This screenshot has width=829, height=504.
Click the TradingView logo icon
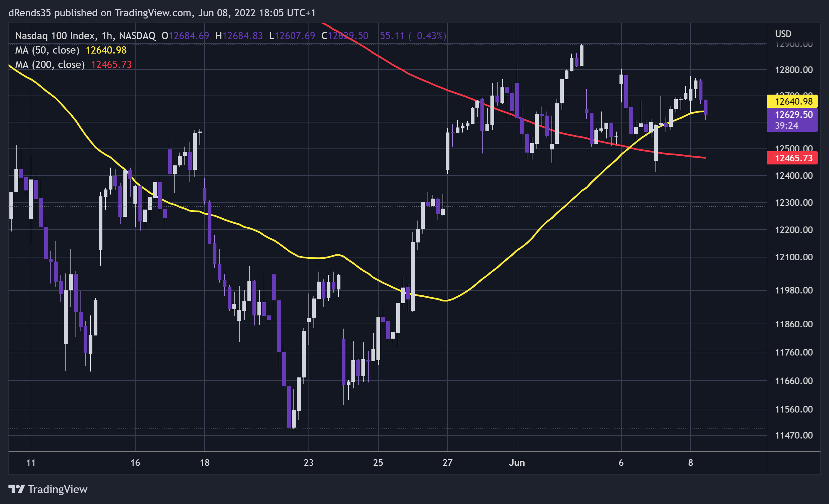[x=17, y=489]
